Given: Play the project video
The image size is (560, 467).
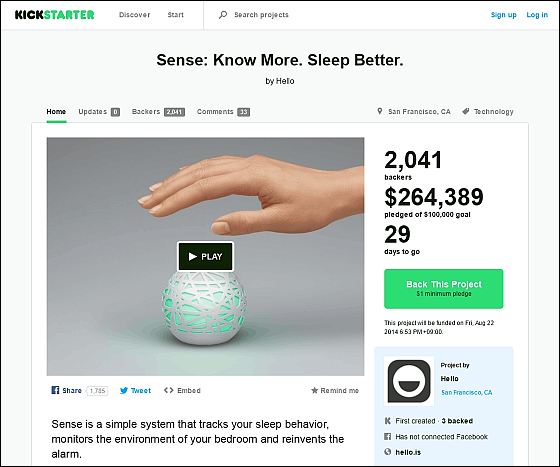Looking at the screenshot, I should (205, 256).
